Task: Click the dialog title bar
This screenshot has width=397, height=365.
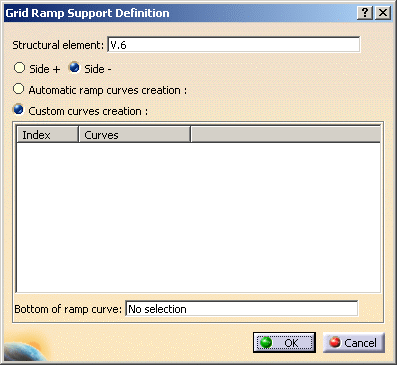Action: 180,13
